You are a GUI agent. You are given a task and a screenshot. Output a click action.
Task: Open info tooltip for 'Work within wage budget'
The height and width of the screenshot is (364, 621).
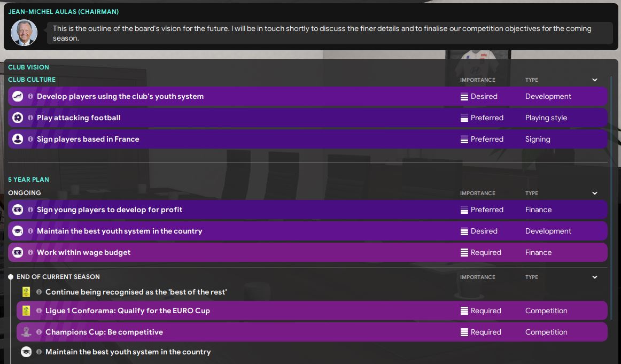30,253
